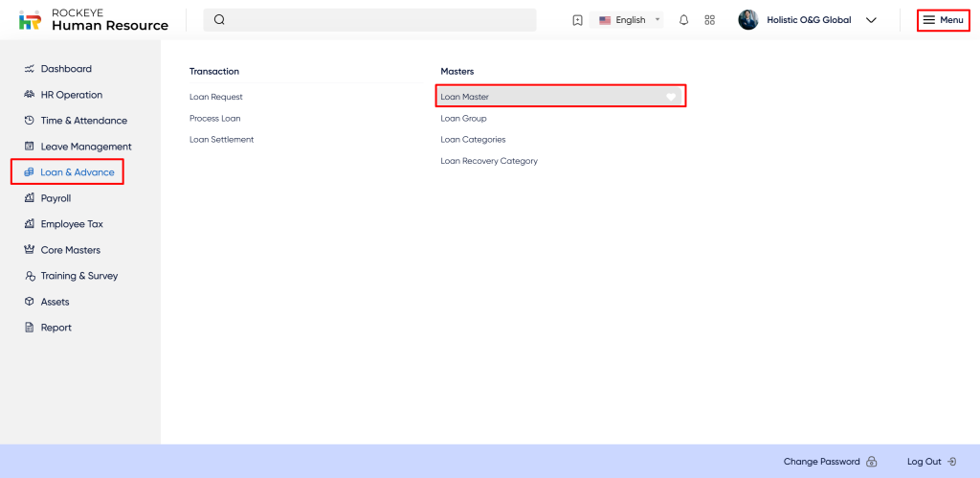Open Loan Recovery Category
Screen dimensions: 980x478
(489, 161)
